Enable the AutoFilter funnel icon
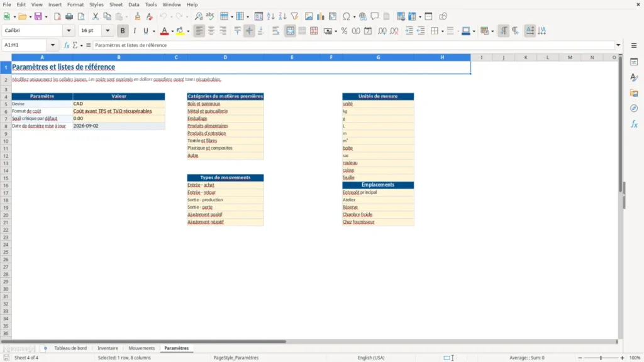The width and height of the screenshot is (644, 362). click(x=294, y=16)
